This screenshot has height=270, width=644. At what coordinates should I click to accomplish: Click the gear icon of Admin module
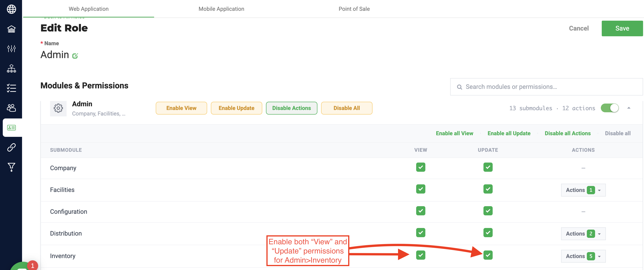pos(58,108)
